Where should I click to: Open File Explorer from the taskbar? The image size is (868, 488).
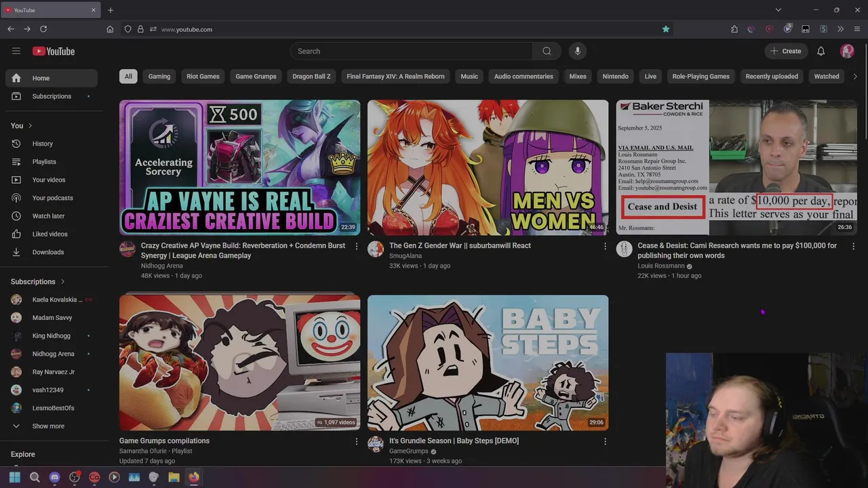[174, 477]
